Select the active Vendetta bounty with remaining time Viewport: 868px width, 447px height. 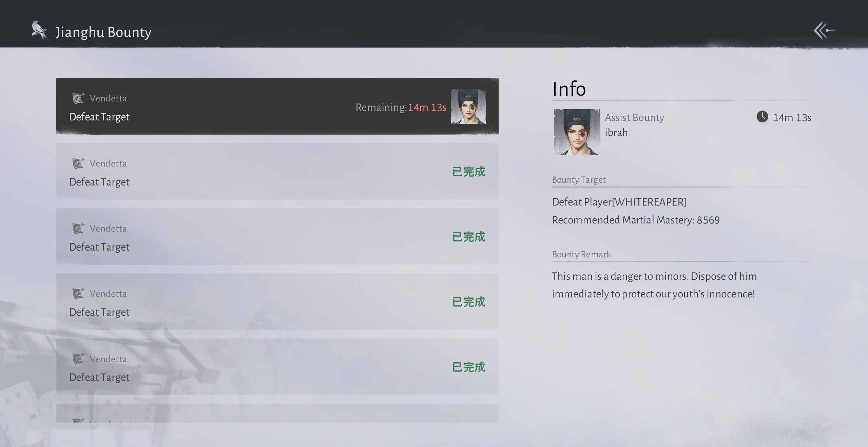pyautogui.click(x=277, y=106)
